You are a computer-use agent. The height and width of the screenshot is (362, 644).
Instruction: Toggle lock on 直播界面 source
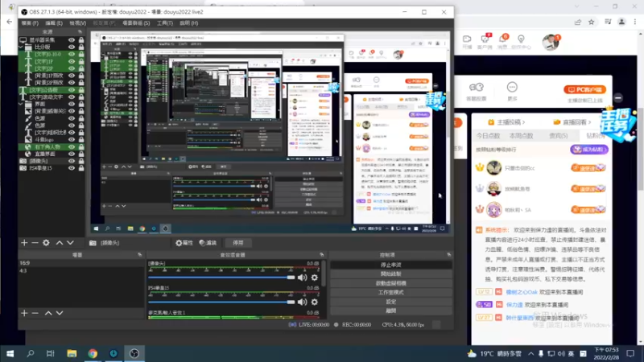click(81, 154)
